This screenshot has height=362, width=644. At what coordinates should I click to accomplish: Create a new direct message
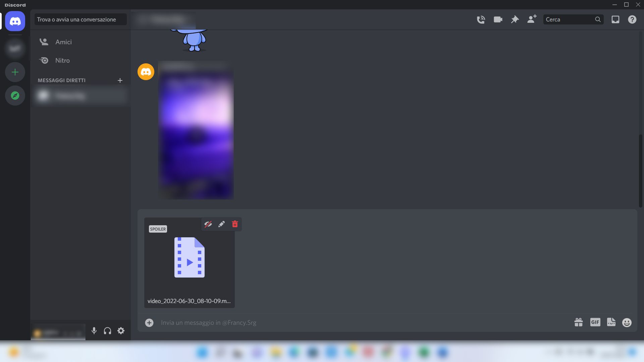coord(120,80)
